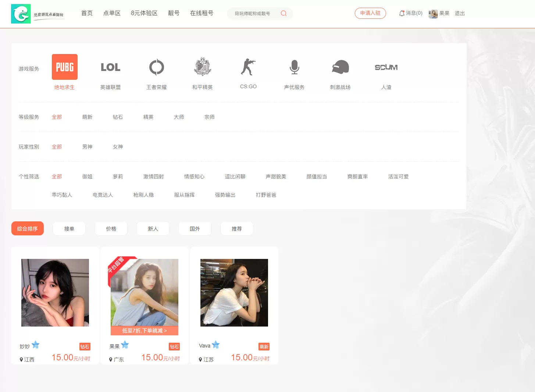Select the 御姐 personality filter
Viewport: 535px width, 392px height.
click(87, 177)
